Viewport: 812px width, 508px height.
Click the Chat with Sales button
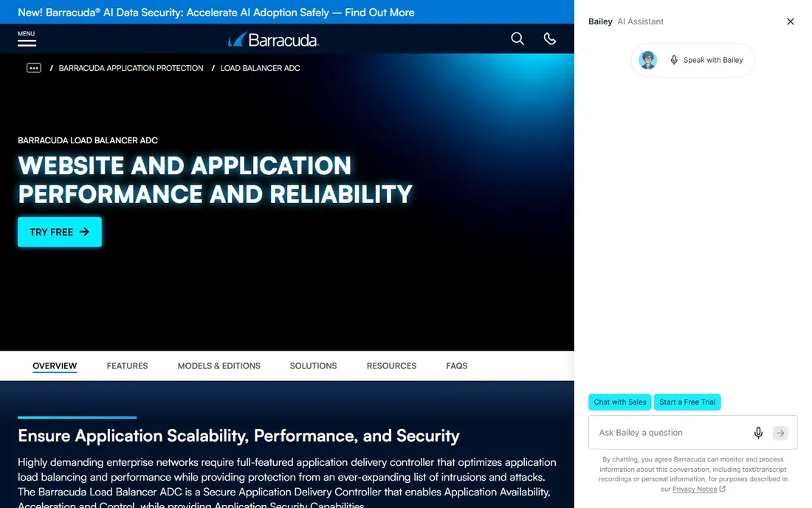click(x=620, y=402)
